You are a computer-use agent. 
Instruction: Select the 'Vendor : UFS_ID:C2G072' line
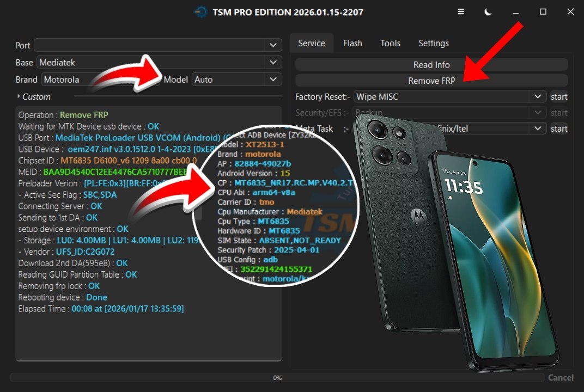tap(66, 252)
